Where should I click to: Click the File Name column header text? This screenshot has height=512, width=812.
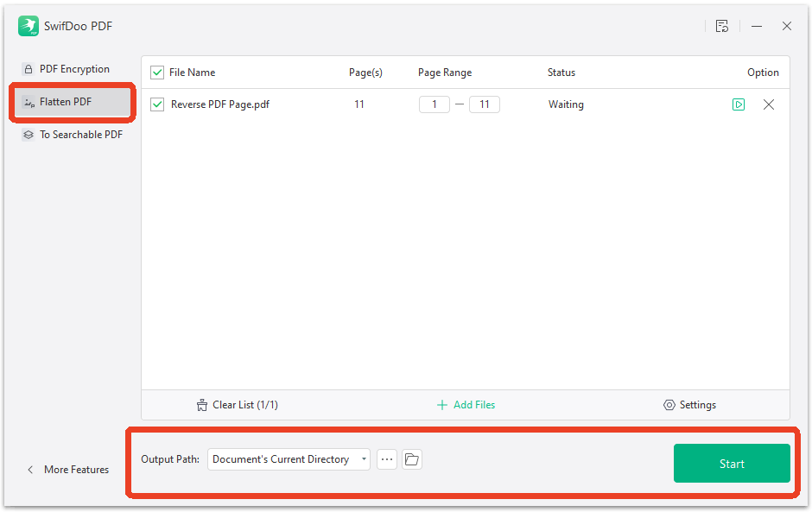192,73
